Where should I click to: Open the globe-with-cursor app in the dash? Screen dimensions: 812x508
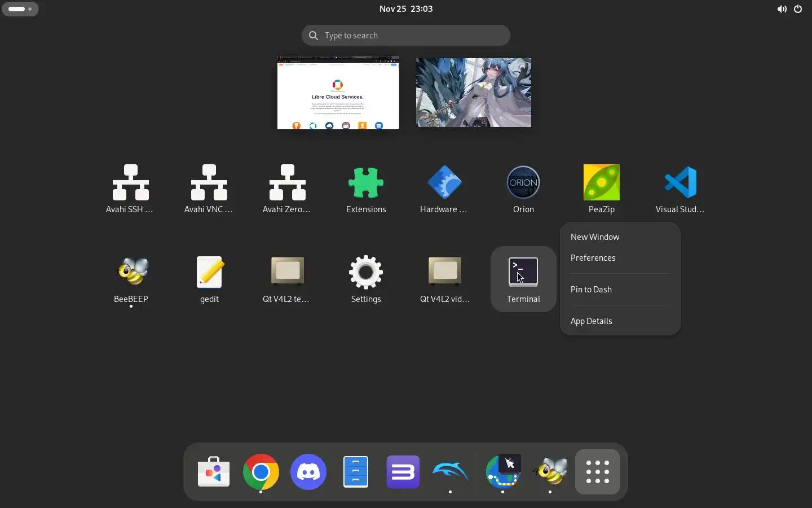[x=504, y=472]
